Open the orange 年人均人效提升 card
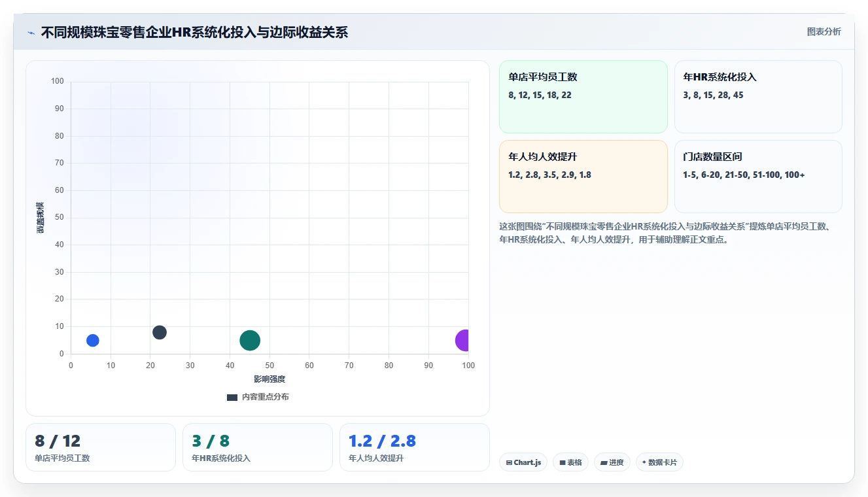The image size is (868, 497). pos(583,177)
